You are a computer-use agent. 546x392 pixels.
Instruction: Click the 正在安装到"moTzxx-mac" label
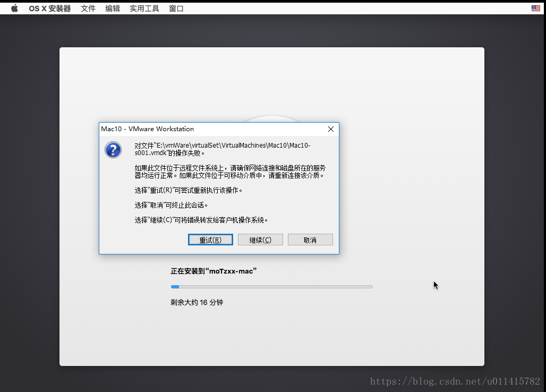214,271
